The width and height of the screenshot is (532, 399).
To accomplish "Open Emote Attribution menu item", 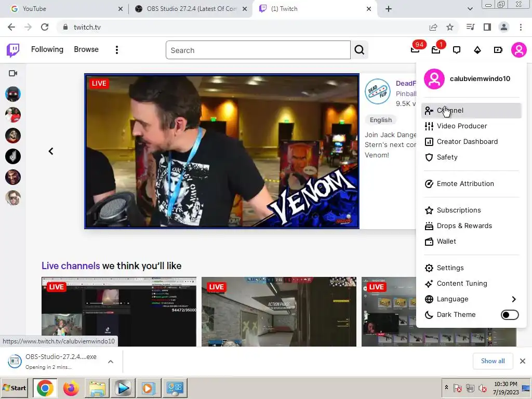I will click(x=471, y=183).
